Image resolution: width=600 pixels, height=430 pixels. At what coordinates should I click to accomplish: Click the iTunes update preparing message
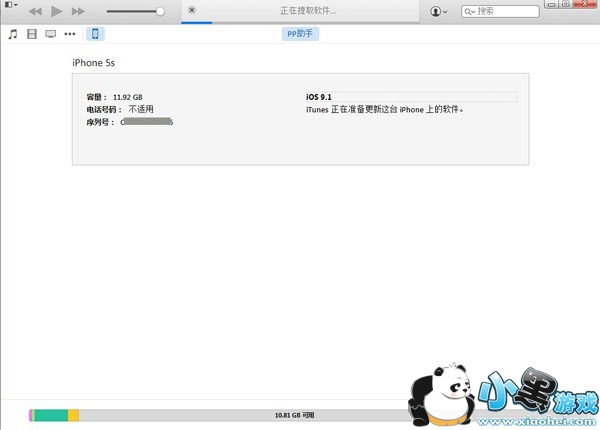[x=385, y=109]
